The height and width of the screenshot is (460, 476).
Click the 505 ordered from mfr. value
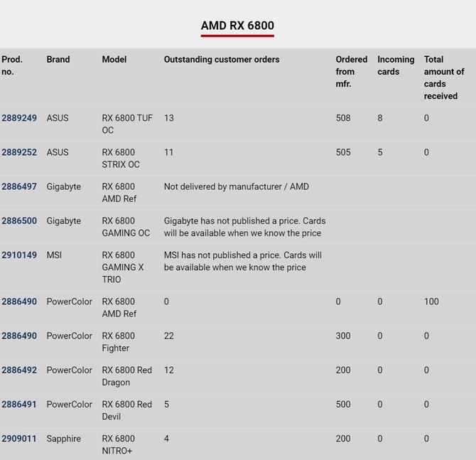tap(343, 152)
